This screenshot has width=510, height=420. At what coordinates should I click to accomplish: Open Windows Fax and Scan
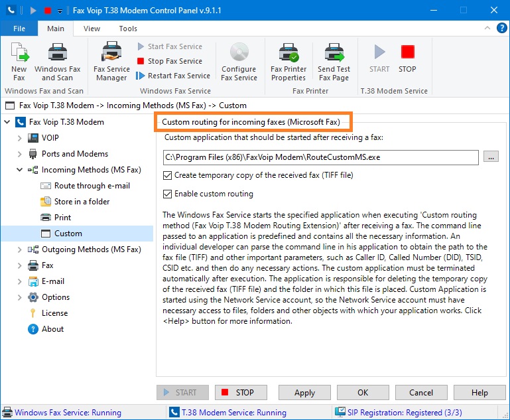click(x=58, y=62)
